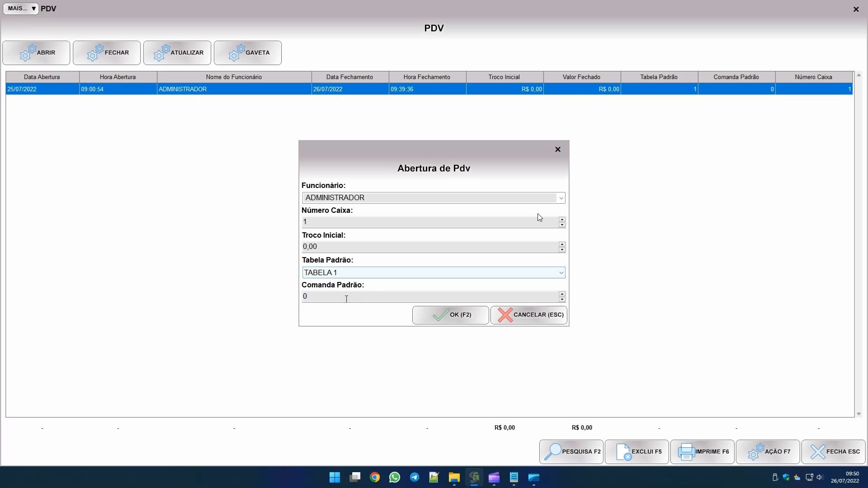Click EXCLUI F5 delete document button
The image size is (868, 488).
[x=637, y=452]
